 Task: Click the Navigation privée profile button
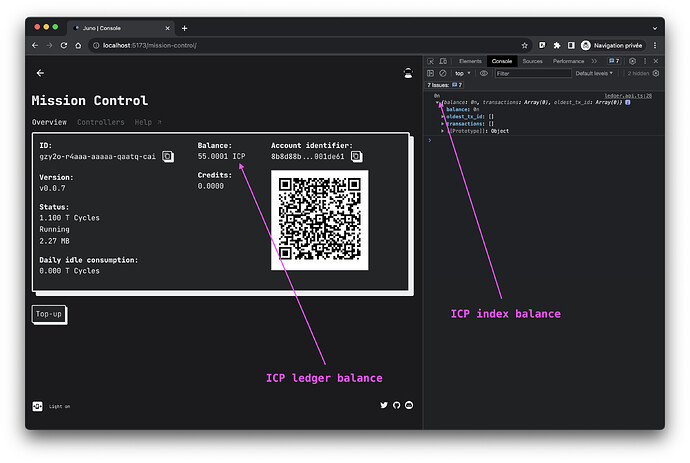(x=612, y=45)
